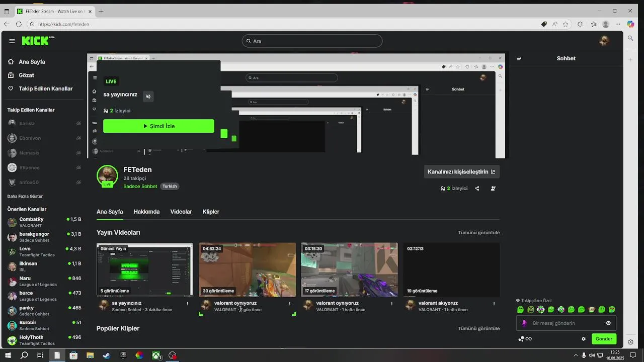Open followed channel Ebonivon
Viewport: 644px width, 362px height.
click(44, 138)
